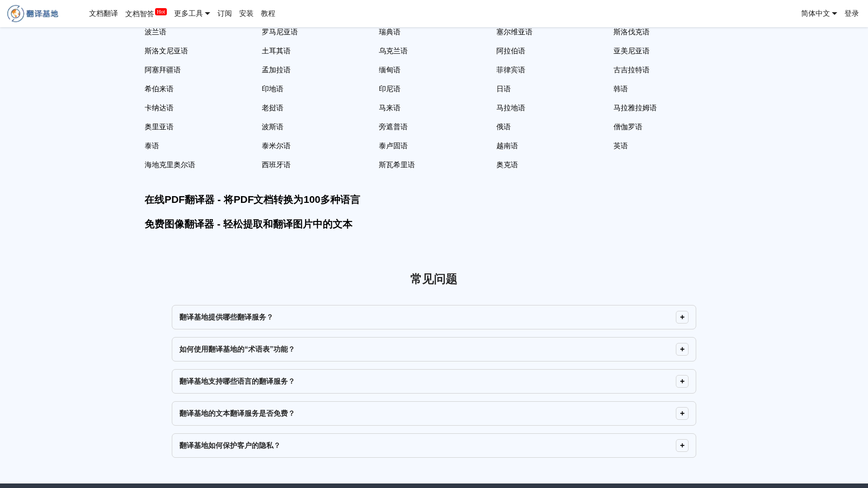Go to the 订阅 page

[224, 14]
